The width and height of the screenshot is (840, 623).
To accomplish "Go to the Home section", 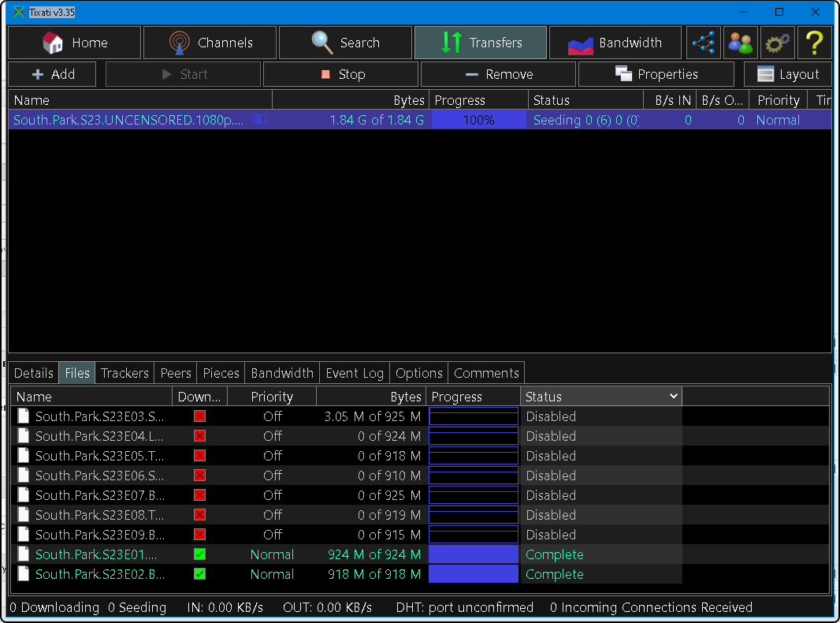I will pyautogui.click(x=75, y=43).
